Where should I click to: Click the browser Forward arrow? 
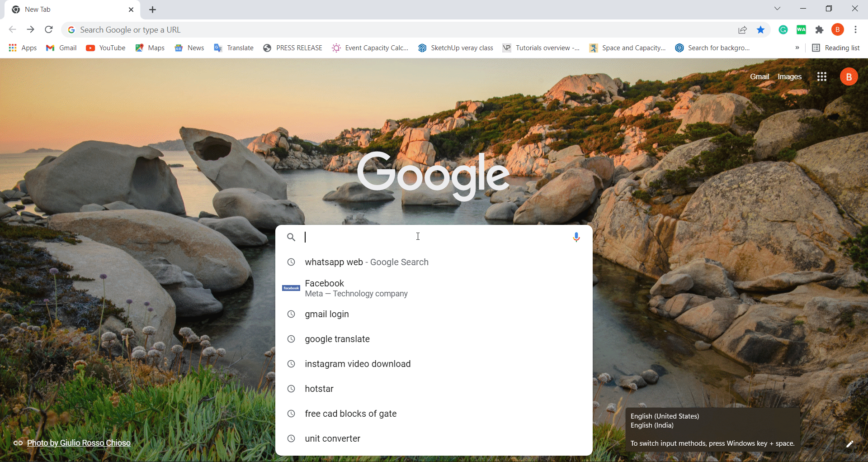click(30, 30)
